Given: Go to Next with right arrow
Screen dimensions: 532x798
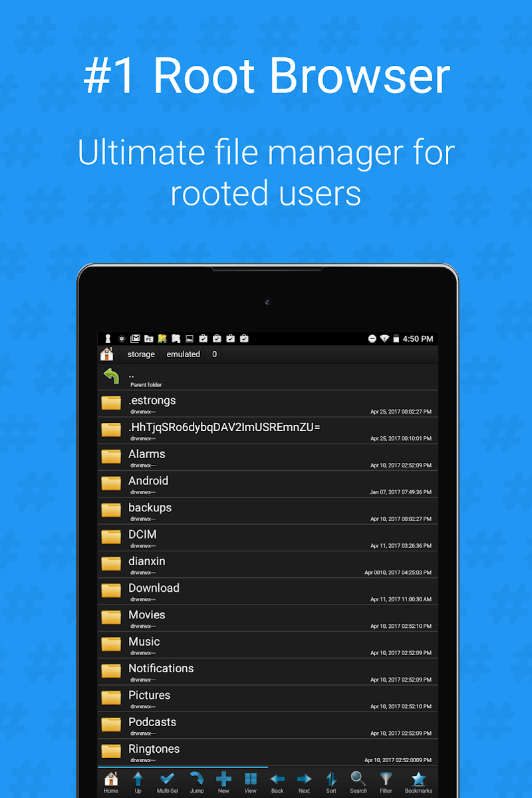Looking at the screenshot, I should 304,781.
